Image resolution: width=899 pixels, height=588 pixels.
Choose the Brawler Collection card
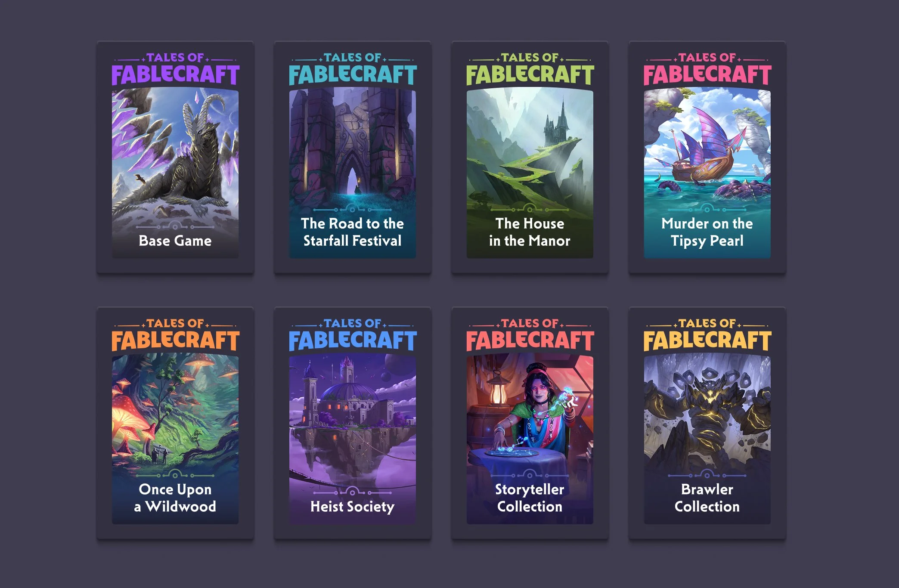pyautogui.click(x=707, y=423)
